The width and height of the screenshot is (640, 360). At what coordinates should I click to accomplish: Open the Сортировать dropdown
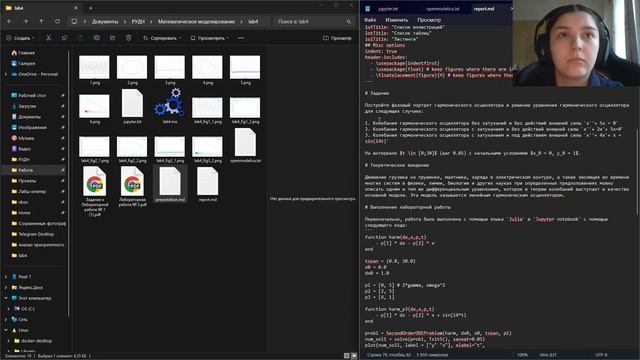coord(162,38)
